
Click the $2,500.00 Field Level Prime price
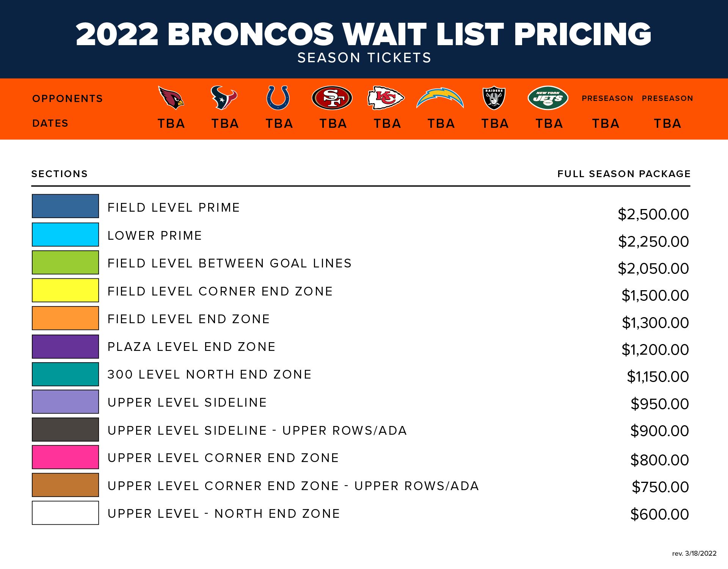coord(653,214)
